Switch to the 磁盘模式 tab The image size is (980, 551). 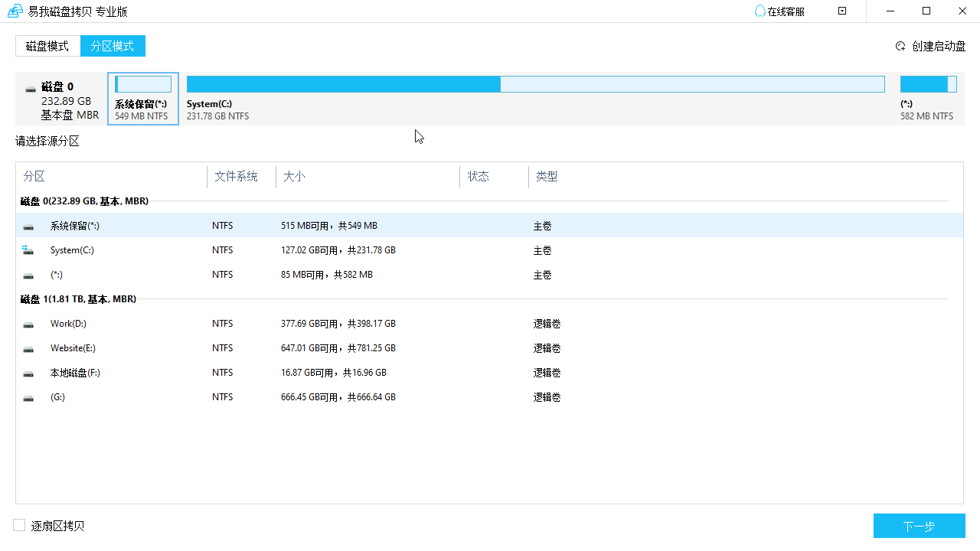(47, 46)
